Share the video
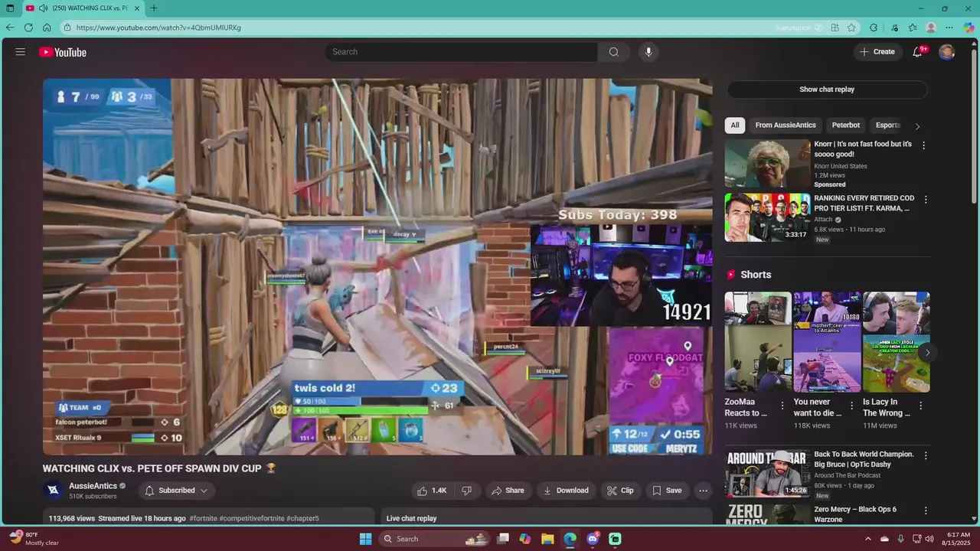 point(508,491)
